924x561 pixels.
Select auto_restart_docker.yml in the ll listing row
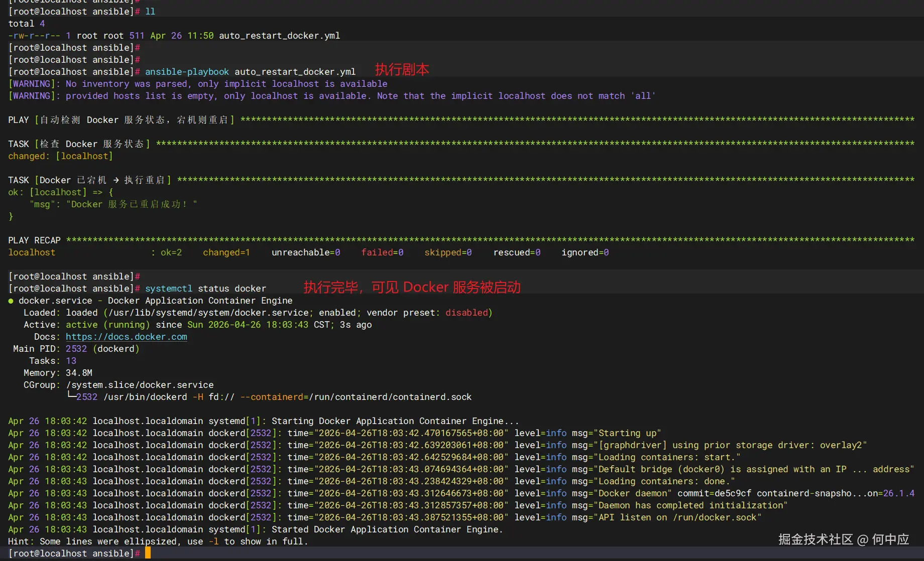pyautogui.click(x=280, y=36)
